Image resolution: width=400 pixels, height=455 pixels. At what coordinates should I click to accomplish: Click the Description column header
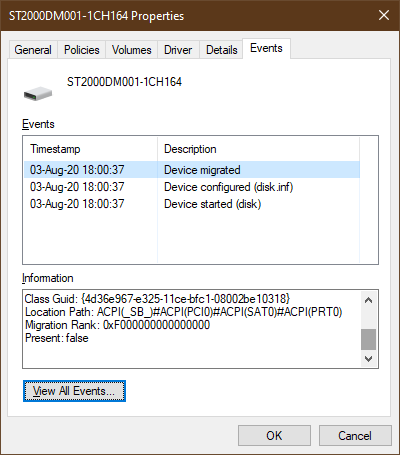258,149
